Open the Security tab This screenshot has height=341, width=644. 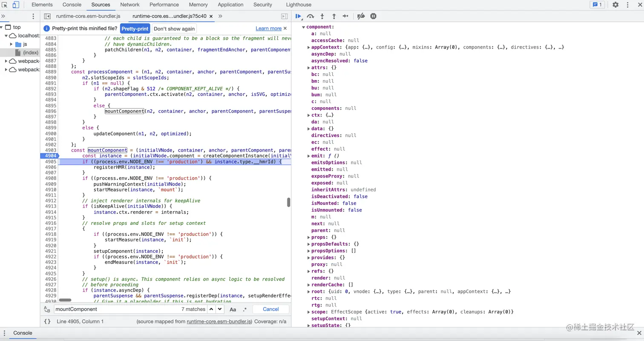click(x=263, y=5)
